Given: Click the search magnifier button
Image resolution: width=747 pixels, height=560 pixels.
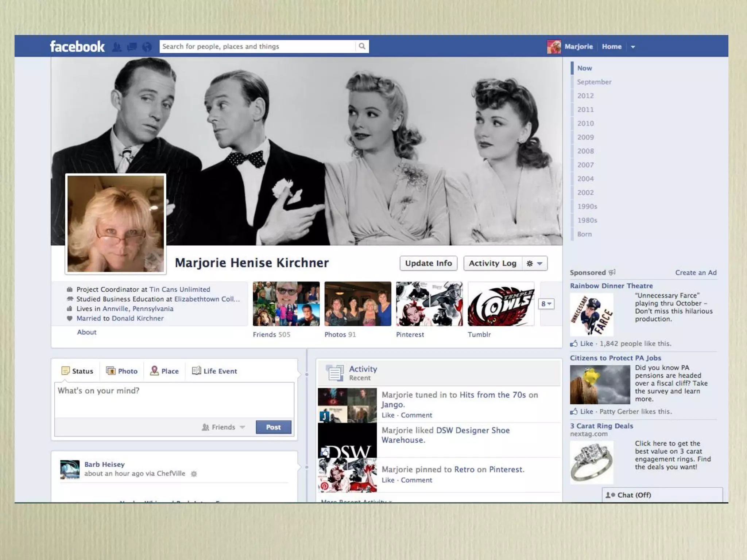Looking at the screenshot, I should 362,46.
